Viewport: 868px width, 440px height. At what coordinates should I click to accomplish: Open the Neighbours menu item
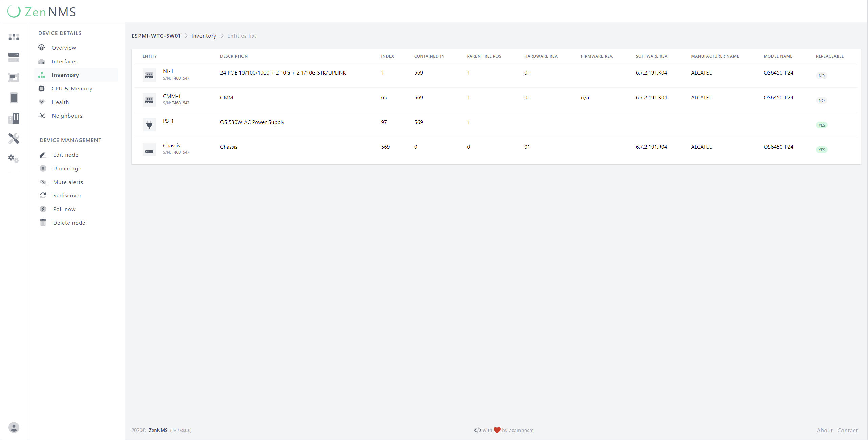point(76,116)
